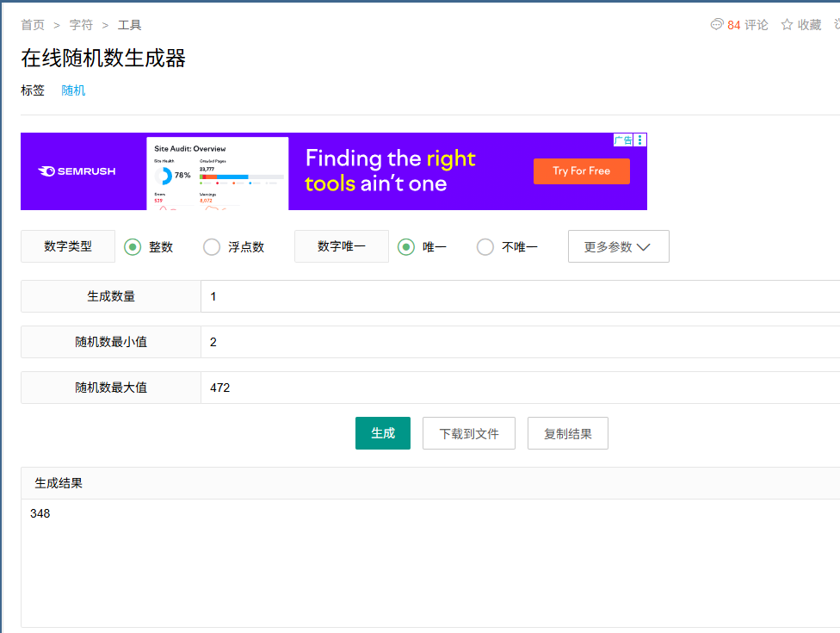Go to 首页 breadcrumb
The image size is (840, 633).
(33, 25)
